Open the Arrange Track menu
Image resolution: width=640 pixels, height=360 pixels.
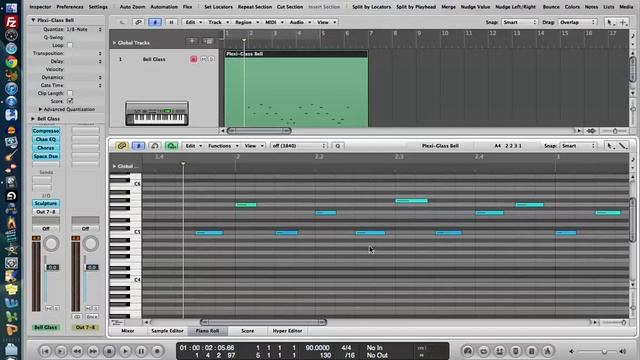pyautogui.click(x=219, y=22)
